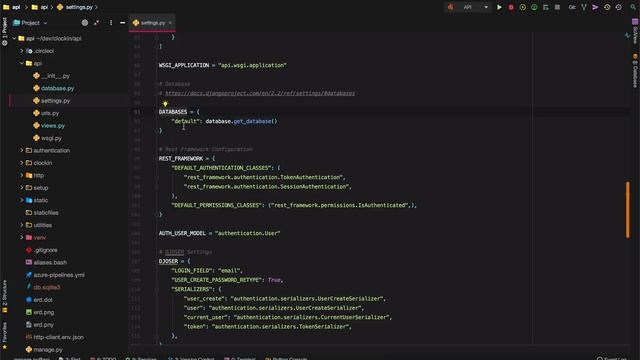The image size is (640, 360).
Task: Expand the clockin folder
Action: 22,163
